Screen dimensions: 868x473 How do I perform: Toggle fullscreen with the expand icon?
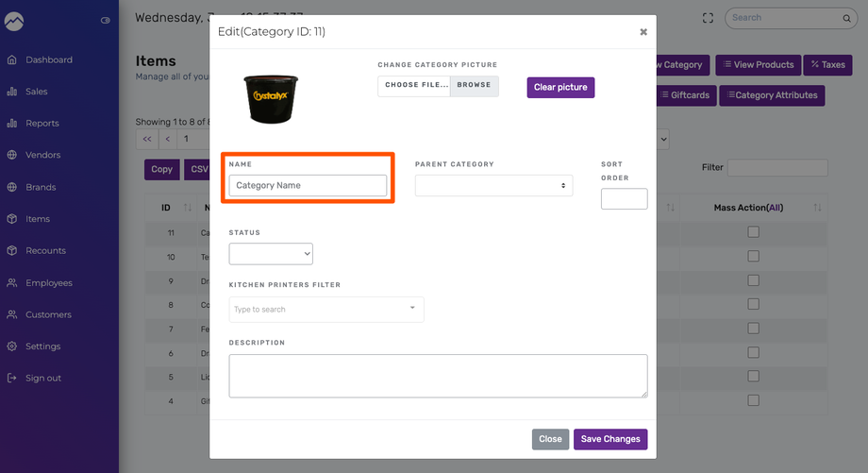[709, 18]
